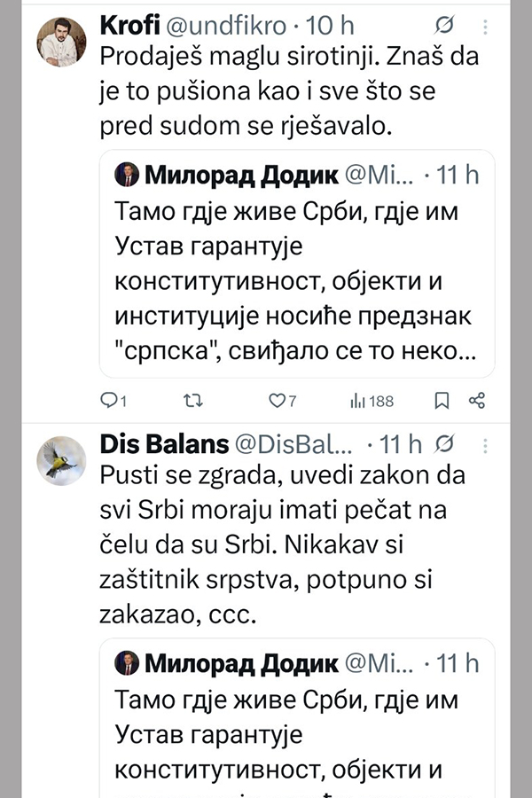Tap the Grok icon on Dis Balans' tweet
Image resolution: width=532 pixels, height=798 pixels.
click(448, 442)
